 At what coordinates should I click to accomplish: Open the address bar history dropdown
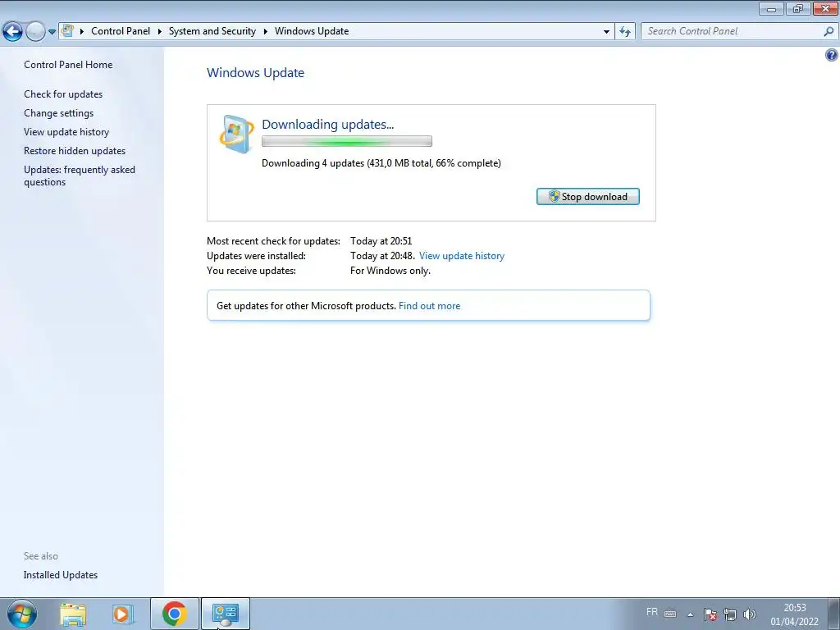click(x=606, y=32)
